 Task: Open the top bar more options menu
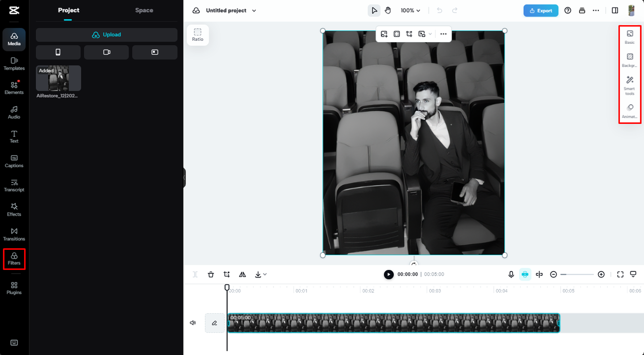coord(596,11)
